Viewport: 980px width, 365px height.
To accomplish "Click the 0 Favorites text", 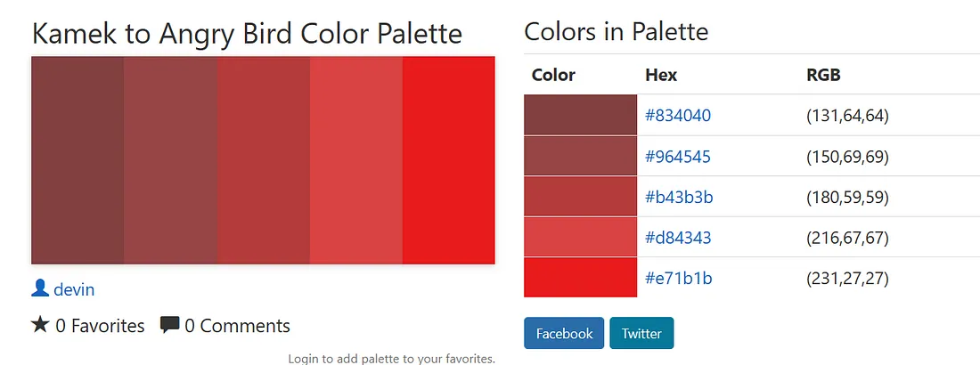I will pos(100,326).
